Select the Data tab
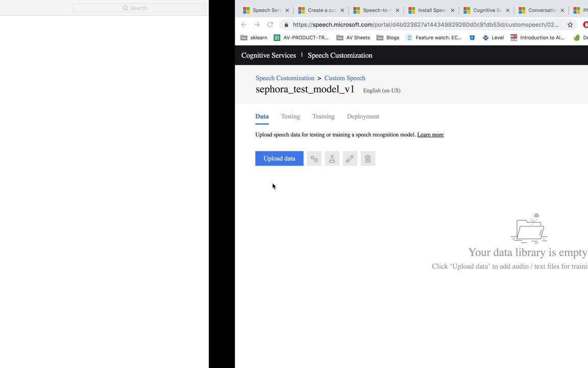The image size is (588, 368). click(262, 117)
